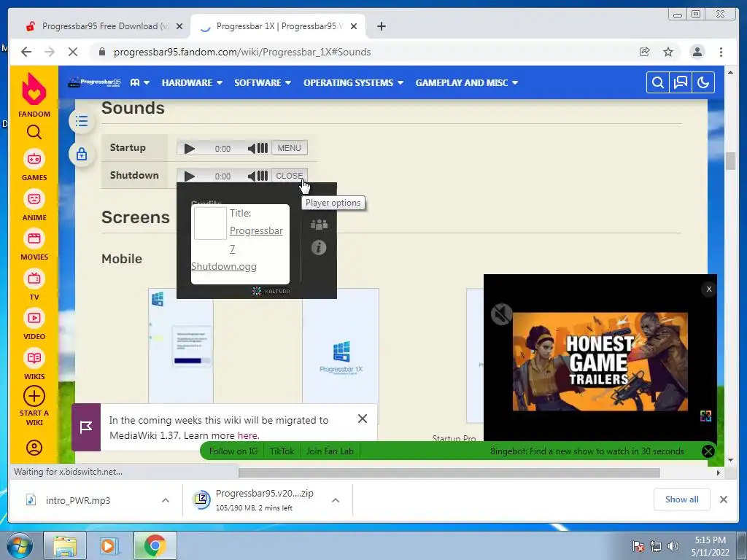This screenshot has width=747, height=560.
Task: Open the Follow on IG link
Action: pos(233,451)
